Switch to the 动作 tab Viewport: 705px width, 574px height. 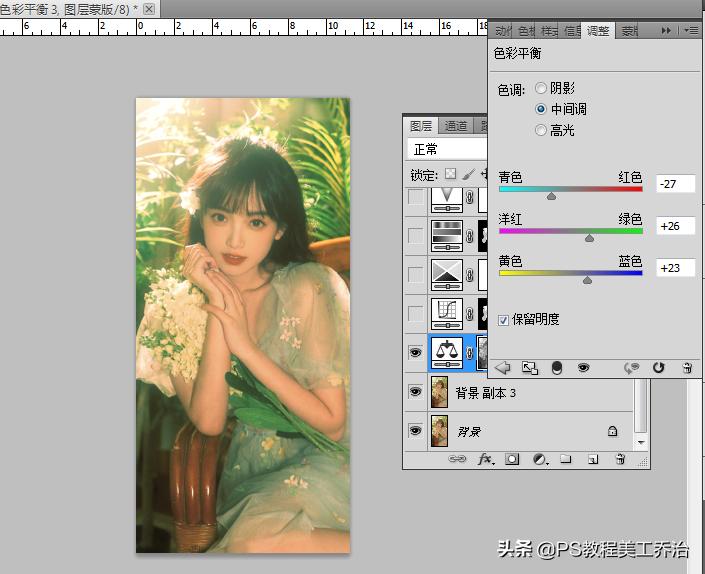point(503,31)
